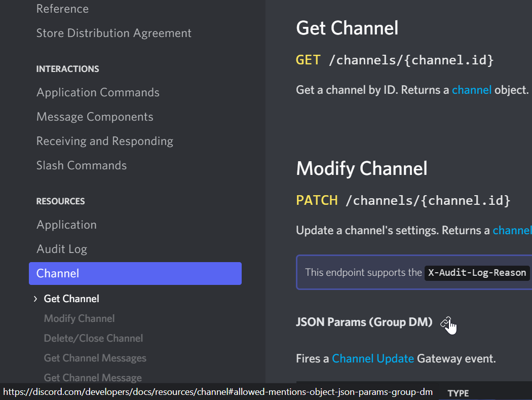Click the Get Channel main heading
The width and height of the screenshot is (532, 400).
(x=347, y=28)
